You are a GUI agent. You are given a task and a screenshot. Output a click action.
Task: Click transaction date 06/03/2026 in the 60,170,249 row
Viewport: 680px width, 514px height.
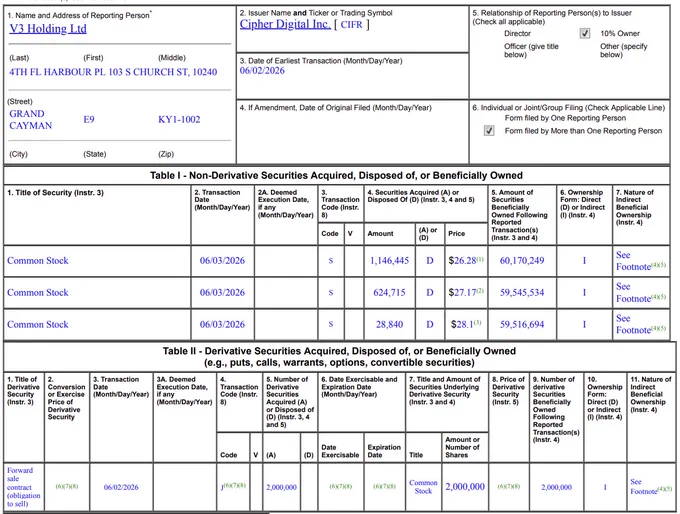[x=222, y=261]
